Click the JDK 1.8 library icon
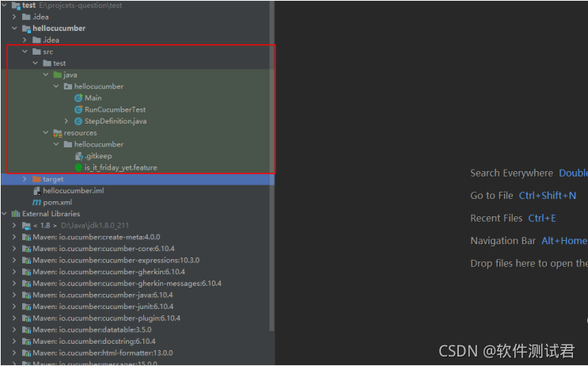588x366 pixels. (x=26, y=226)
